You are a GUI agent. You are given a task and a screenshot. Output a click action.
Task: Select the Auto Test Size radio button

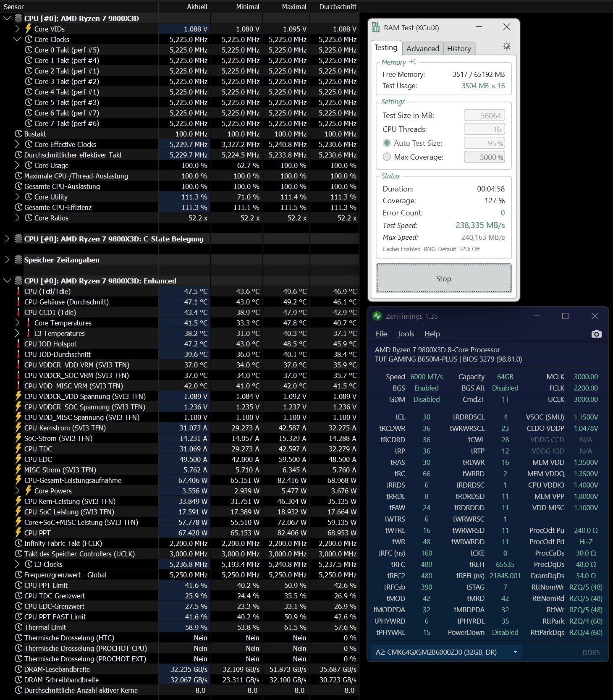(387, 143)
